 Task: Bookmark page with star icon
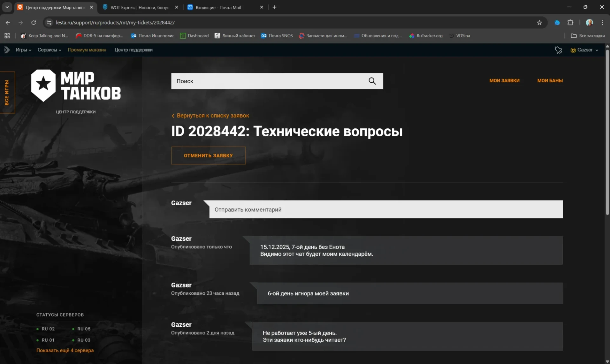tap(539, 23)
